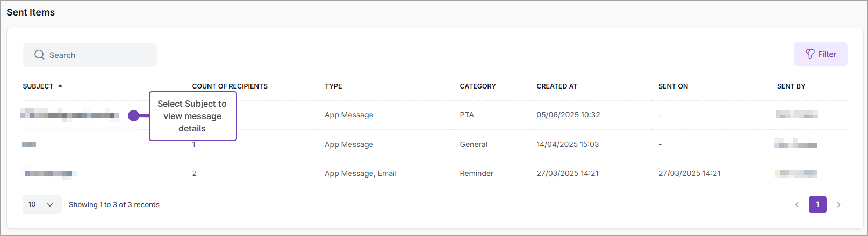
Task: Sort by Sent By column header
Action: coord(791,86)
